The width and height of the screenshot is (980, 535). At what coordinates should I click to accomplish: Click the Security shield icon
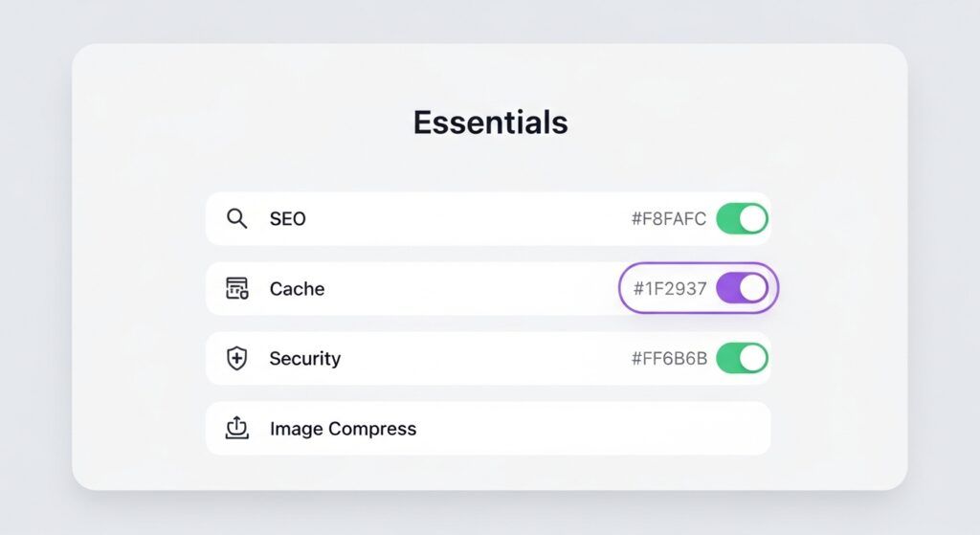pyautogui.click(x=236, y=359)
